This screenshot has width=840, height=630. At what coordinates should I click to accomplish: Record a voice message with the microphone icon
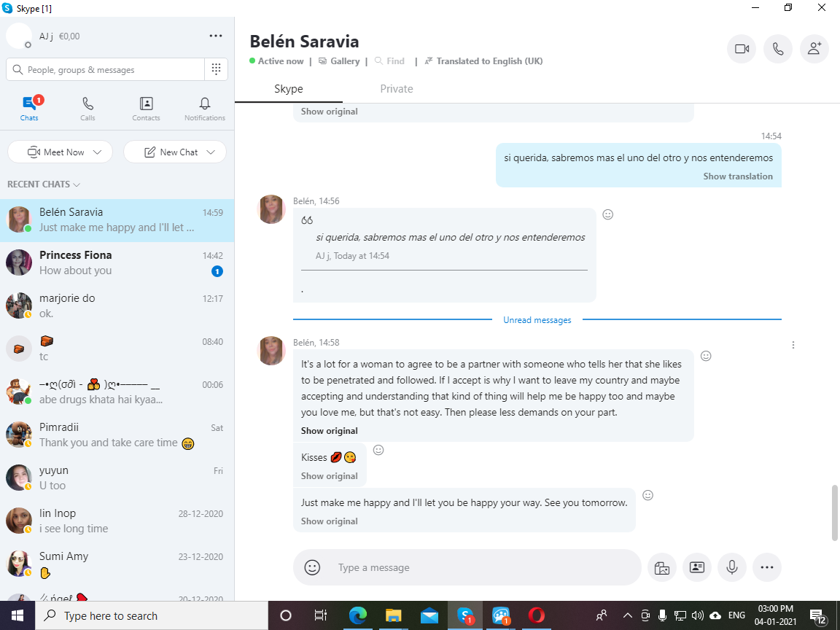click(x=732, y=567)
